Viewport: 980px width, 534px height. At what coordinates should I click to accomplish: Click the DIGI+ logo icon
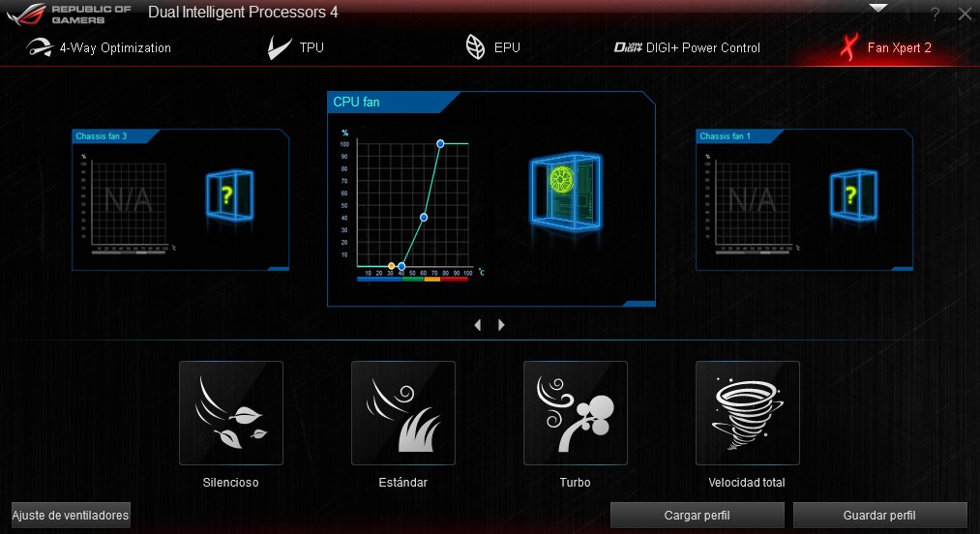click(628, 47)
